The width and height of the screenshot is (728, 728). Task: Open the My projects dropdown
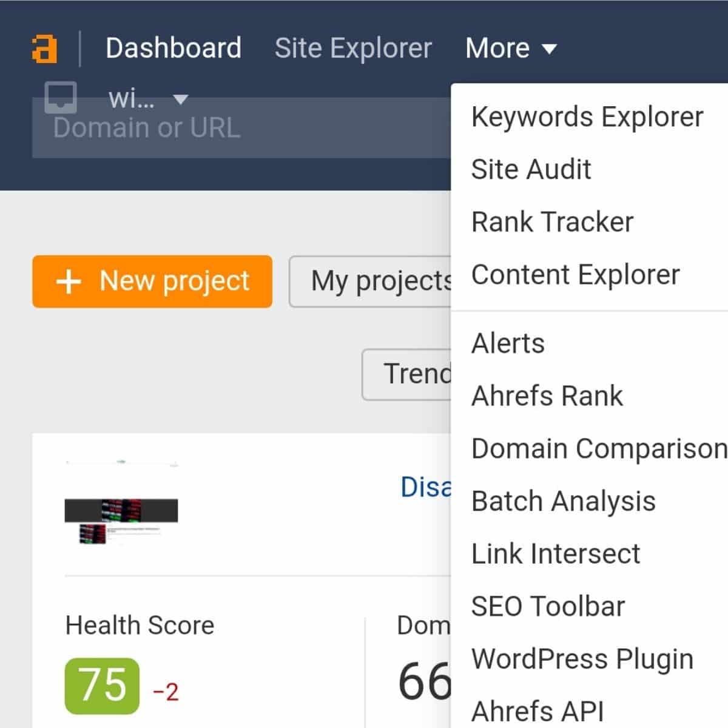pyautogui.click(x=371, y=281)
